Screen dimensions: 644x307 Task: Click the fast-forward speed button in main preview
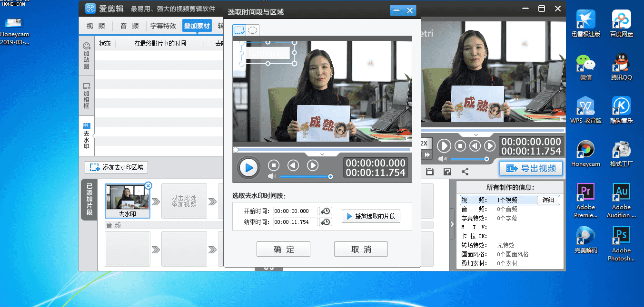click(427, 155)
